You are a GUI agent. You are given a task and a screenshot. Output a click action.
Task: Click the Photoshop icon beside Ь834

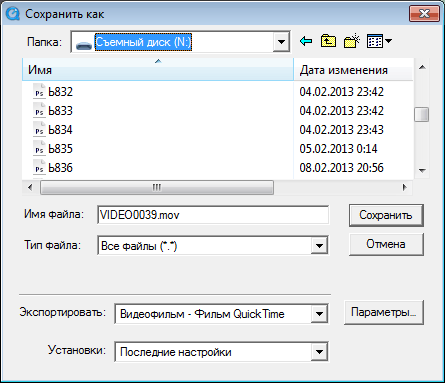39,129
